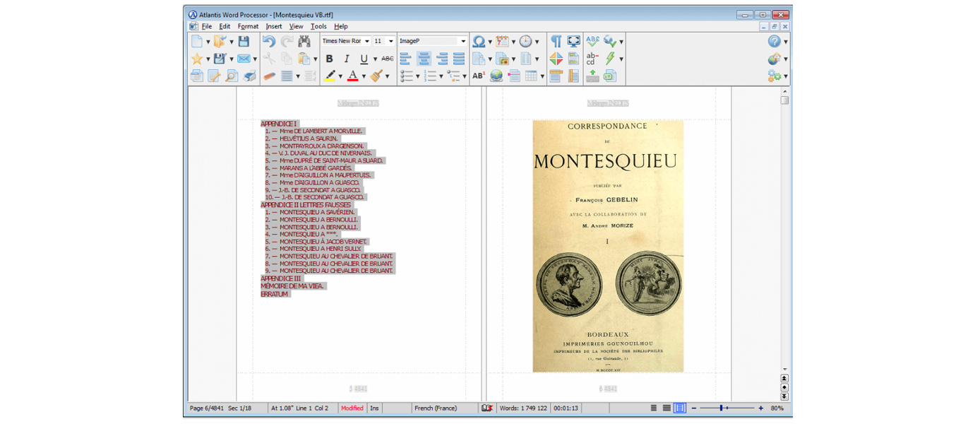Insert time using the clock icon
The height and width of the screenshot is (424, 980).
pos(526,42)
